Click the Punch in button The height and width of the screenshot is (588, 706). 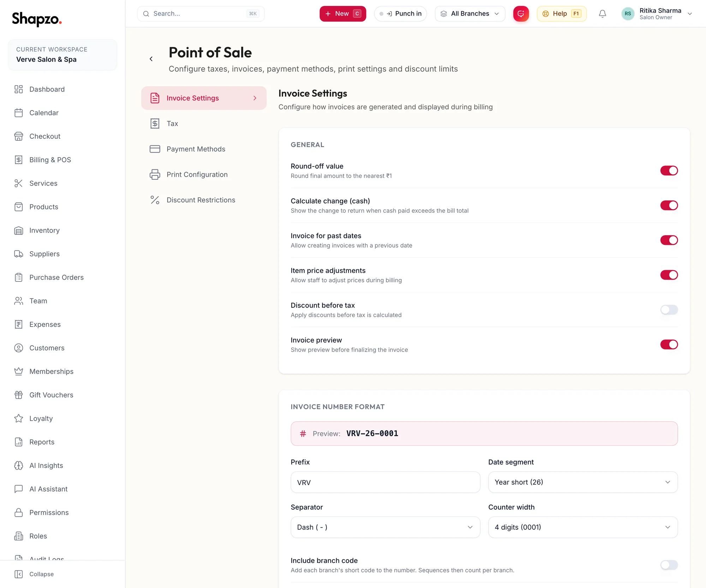pos(400,14)
